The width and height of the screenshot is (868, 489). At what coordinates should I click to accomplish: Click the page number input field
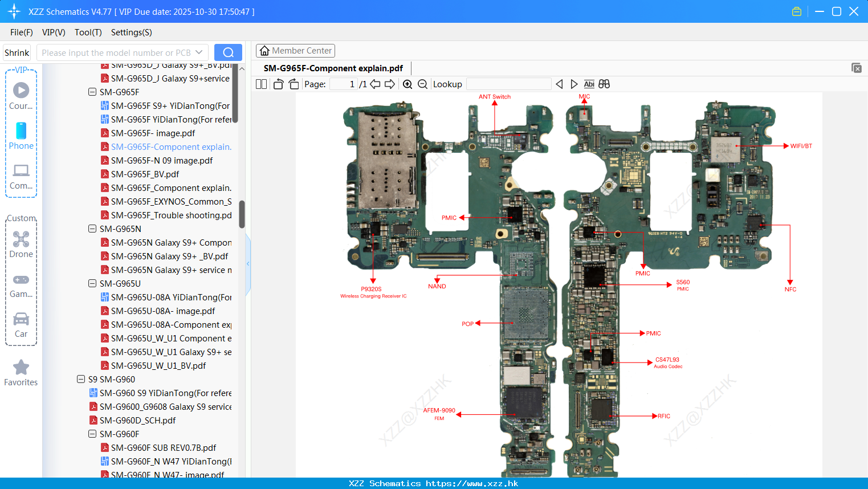click(x=344, y=84)
